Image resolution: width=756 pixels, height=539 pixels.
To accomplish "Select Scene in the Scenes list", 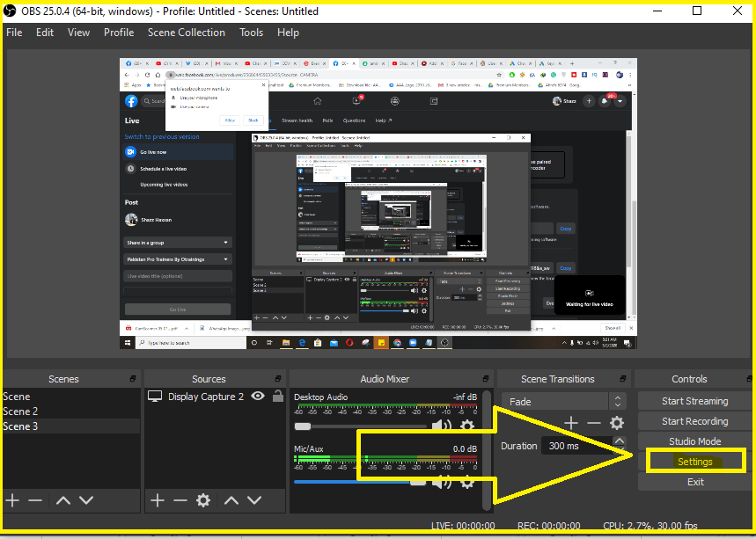I will (71, 397).
